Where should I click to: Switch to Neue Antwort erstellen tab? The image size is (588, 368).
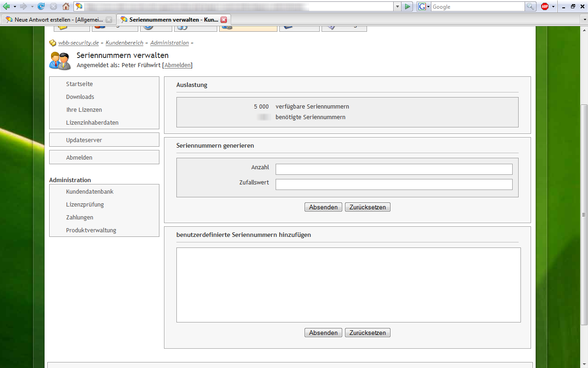[x=54, y=20]
